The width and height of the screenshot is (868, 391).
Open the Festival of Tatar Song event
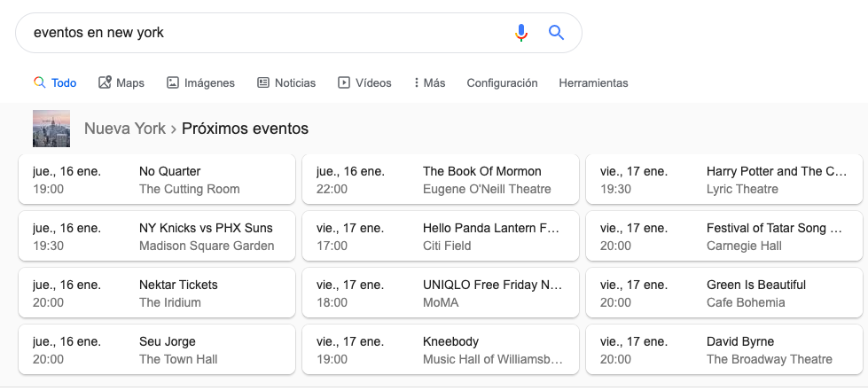724,236
